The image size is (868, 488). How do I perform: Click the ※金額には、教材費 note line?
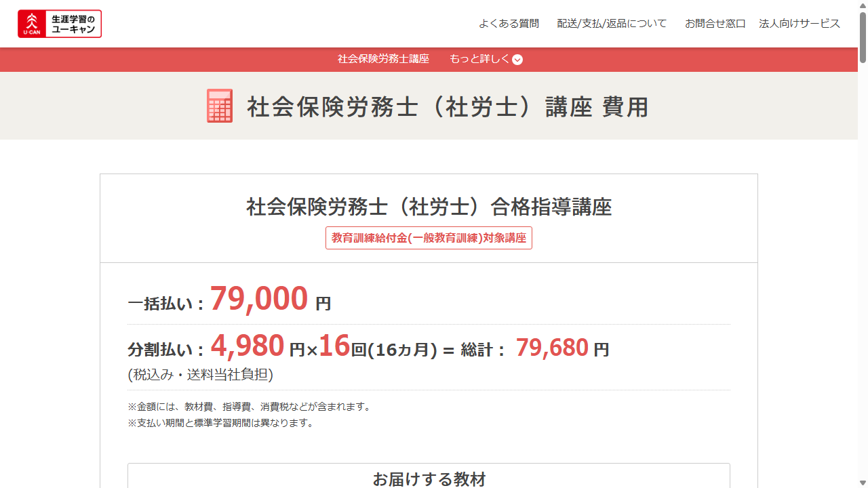coord(250,407)
